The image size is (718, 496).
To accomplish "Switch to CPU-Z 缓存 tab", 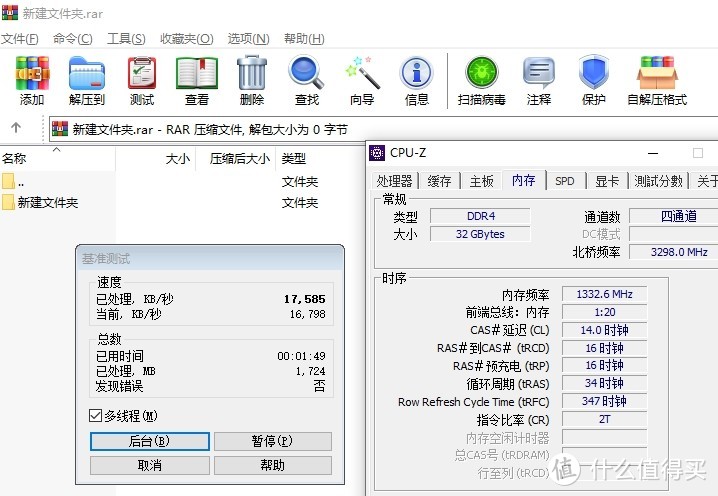I will (x=439, y=181).
